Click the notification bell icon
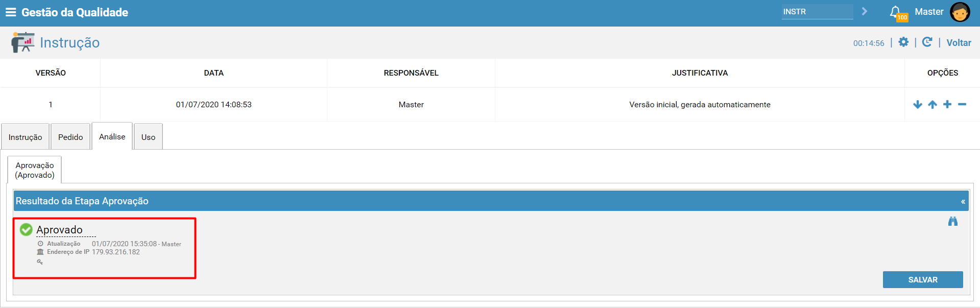Image resolution: width=980 pixels, height=308 pixels. [895, 12]
